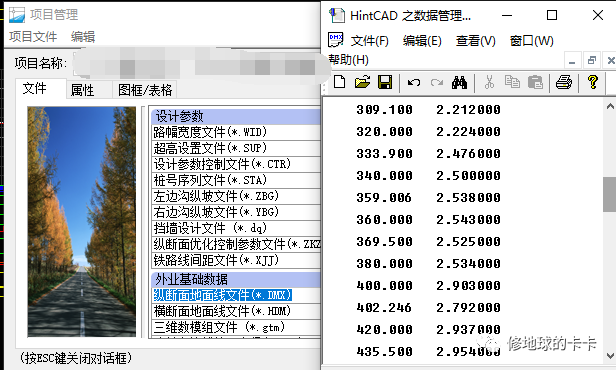Print the data with printer icon

(564, 82)
